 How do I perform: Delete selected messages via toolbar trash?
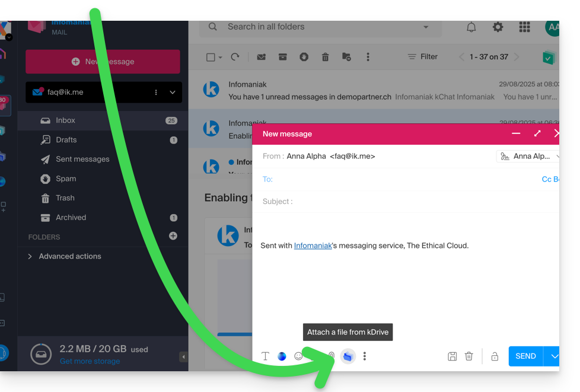coord(325,57)
